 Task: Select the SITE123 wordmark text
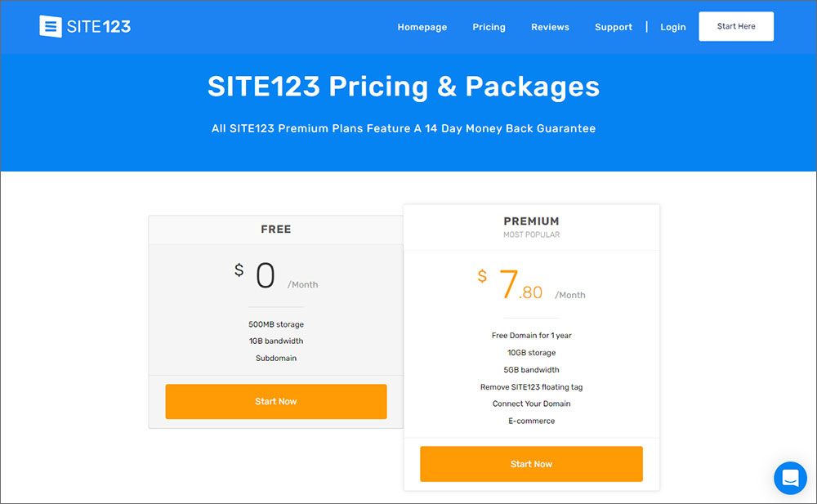pos(99,27)
